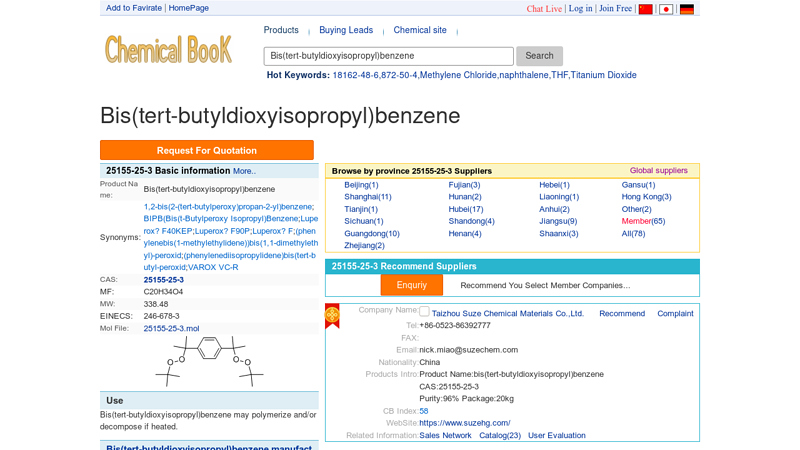Click the Log in link
Viewport: 800px width, 450px height.
581,9
